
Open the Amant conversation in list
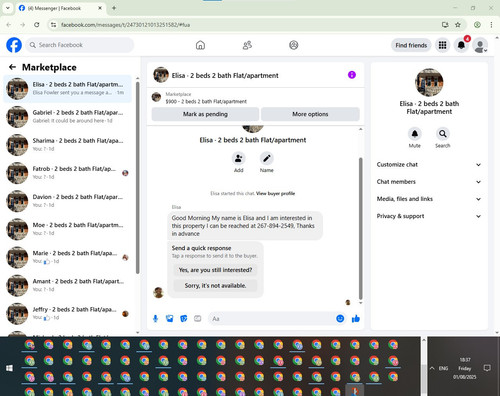point(68,285)
